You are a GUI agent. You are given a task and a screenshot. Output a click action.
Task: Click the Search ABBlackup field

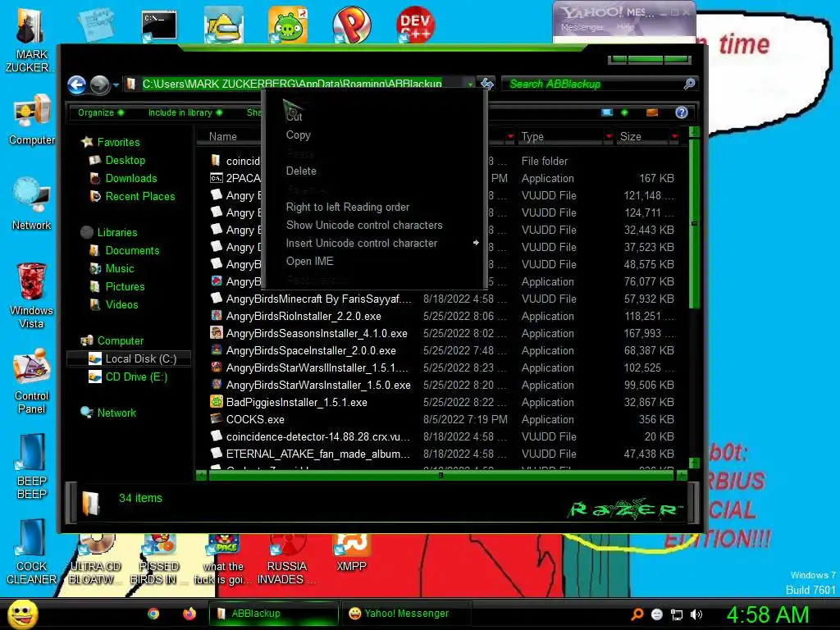[x=592, y=84]
